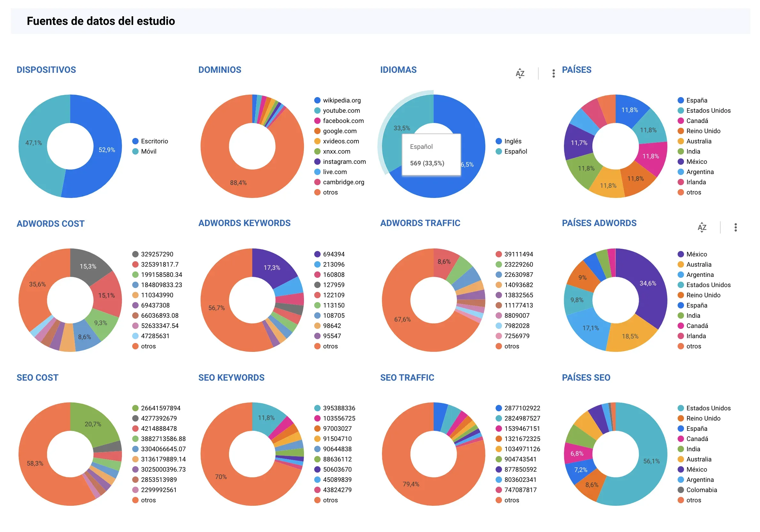
Task: Click the facebook.com legend entry
Action: click(339, 120)
